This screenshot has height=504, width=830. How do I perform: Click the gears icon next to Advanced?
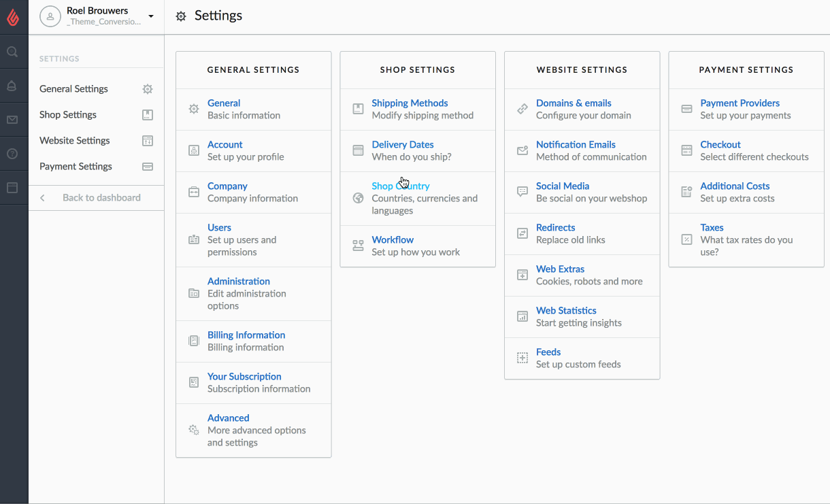pyautogui.click(x=194, y=430)
